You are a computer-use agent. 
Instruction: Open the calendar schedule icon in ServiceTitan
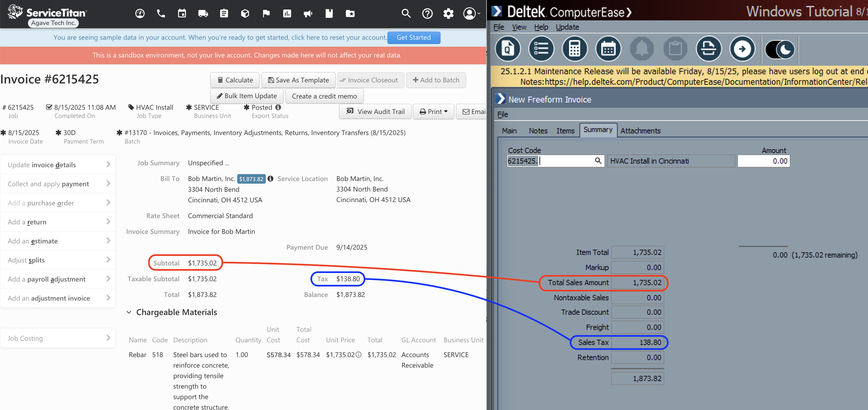point(182,13)
